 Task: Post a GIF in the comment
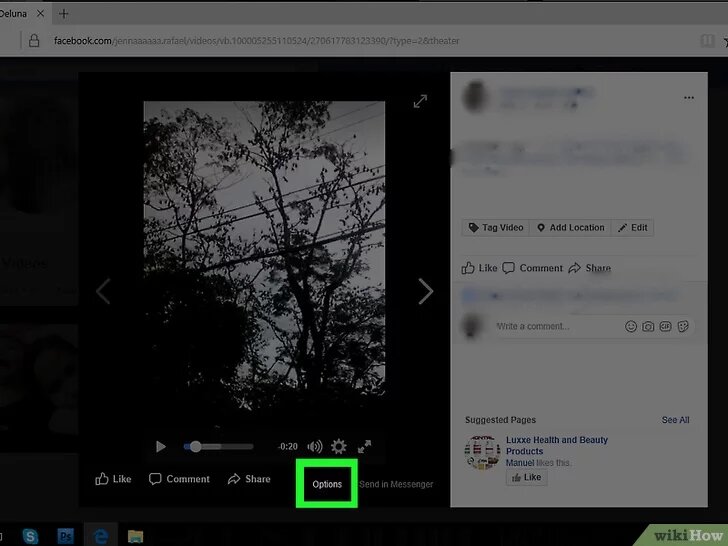point(665,326)
